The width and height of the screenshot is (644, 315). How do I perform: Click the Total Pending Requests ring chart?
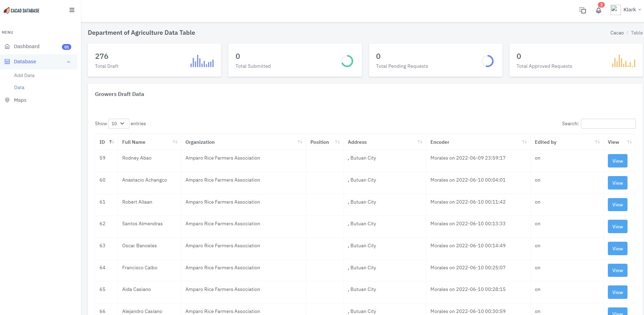[487, 61]
